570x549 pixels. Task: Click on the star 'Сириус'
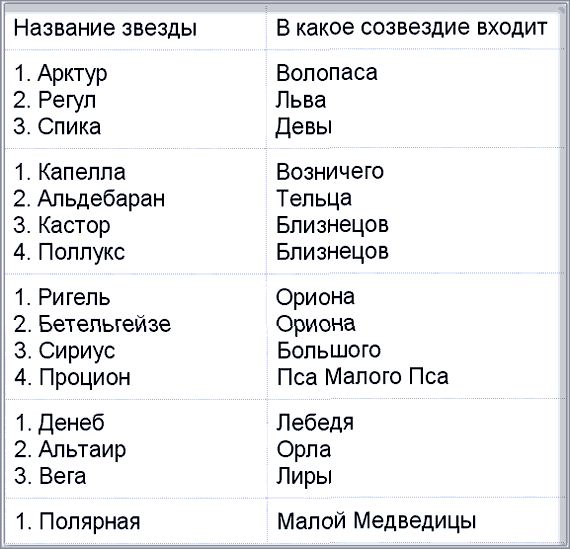tap(77, 351)
